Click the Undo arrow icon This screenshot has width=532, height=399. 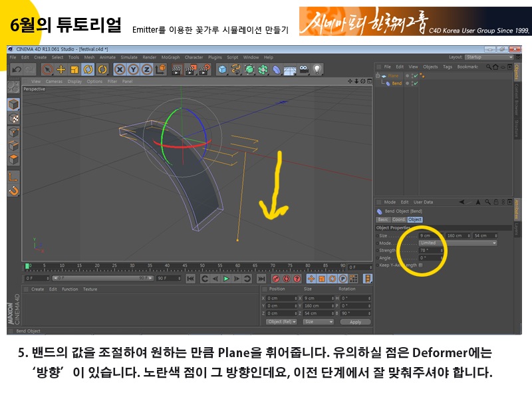tap(16, 70)
